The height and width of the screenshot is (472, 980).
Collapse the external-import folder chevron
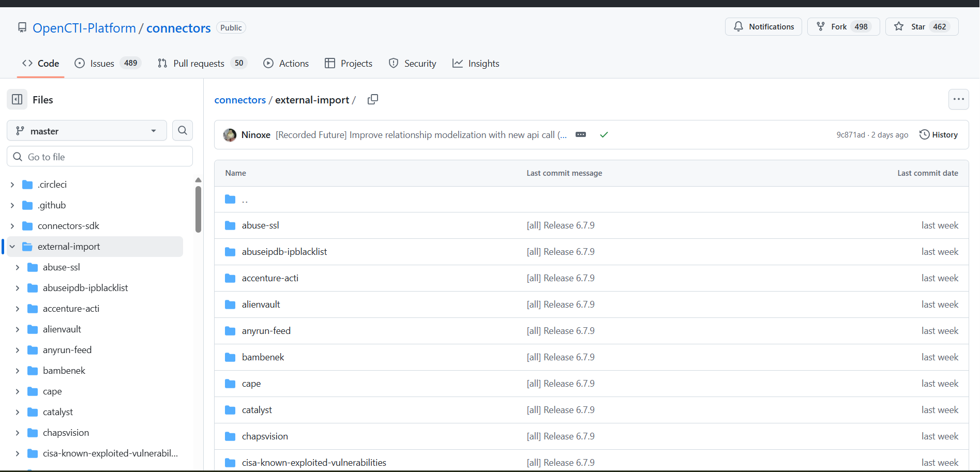pyautogui.click(x=12, y=247)
